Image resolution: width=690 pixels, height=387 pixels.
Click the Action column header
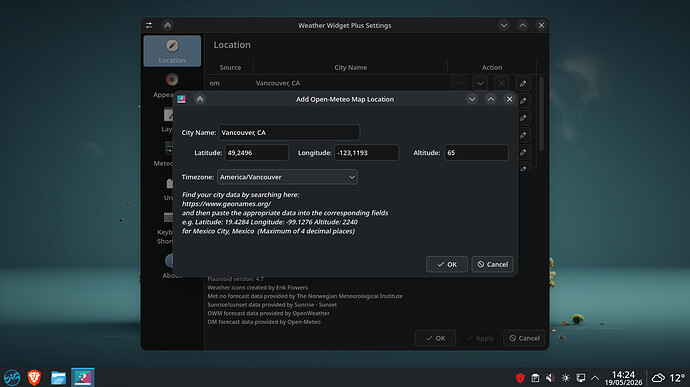tap(492, 67)
